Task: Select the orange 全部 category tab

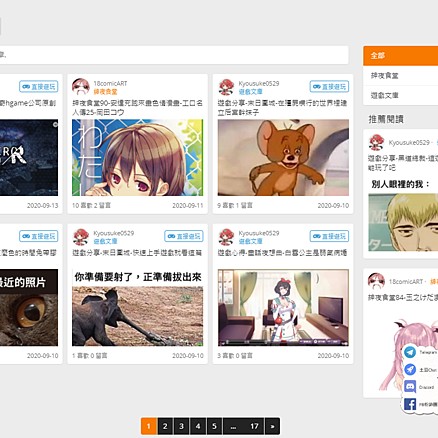Action: pyautogui.click(x=400, y=55)
